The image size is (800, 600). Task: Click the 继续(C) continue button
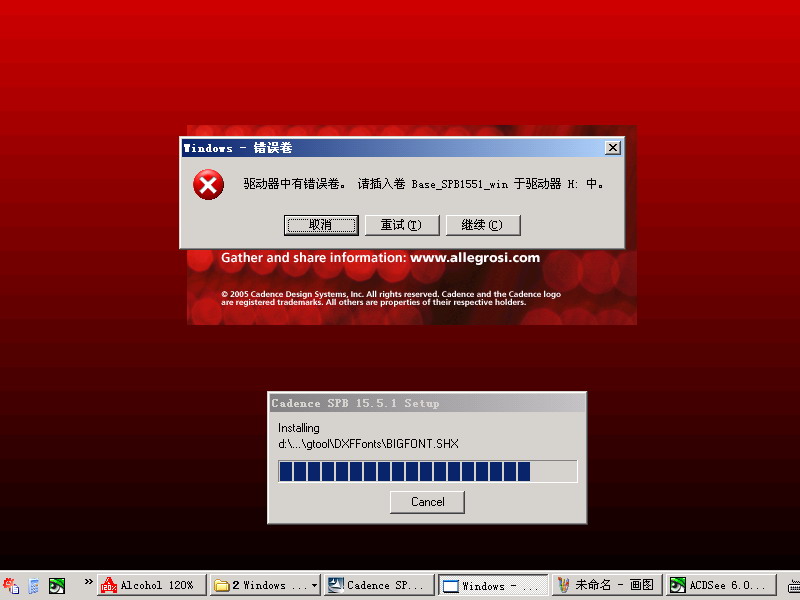point(483,225)
